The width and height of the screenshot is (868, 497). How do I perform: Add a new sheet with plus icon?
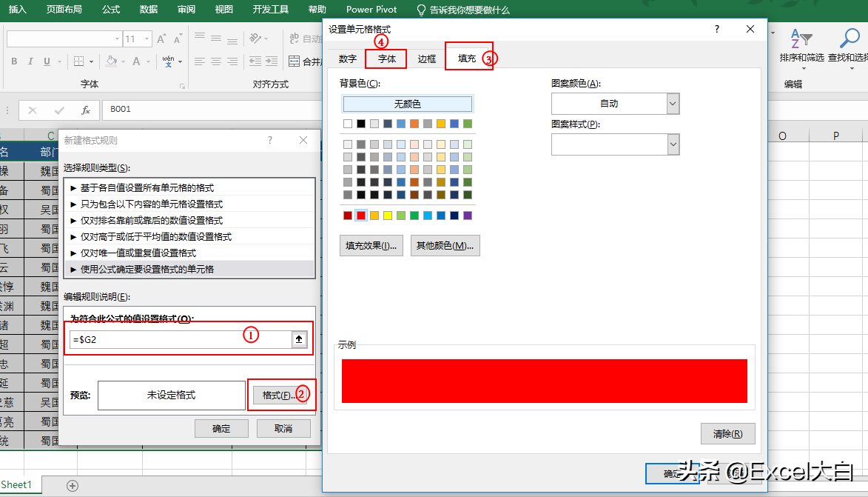(73, 486)
